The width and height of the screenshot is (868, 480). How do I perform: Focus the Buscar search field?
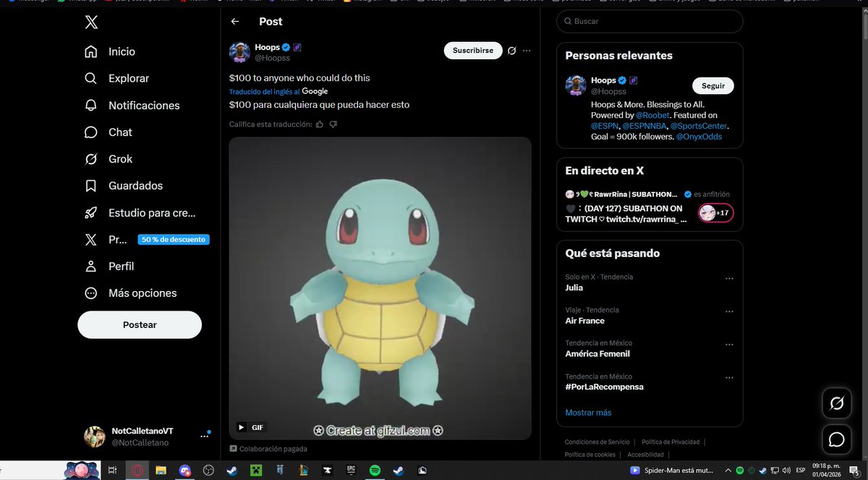coord(650,22)
